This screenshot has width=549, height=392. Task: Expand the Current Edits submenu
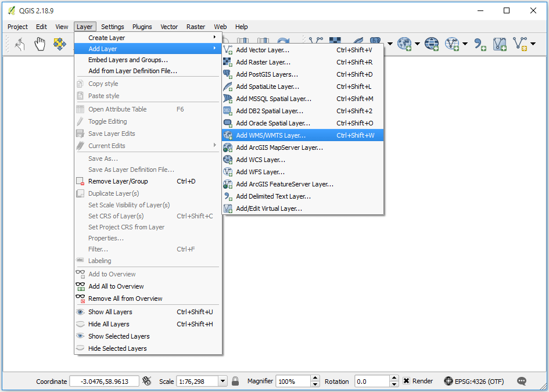pos(116,145)
